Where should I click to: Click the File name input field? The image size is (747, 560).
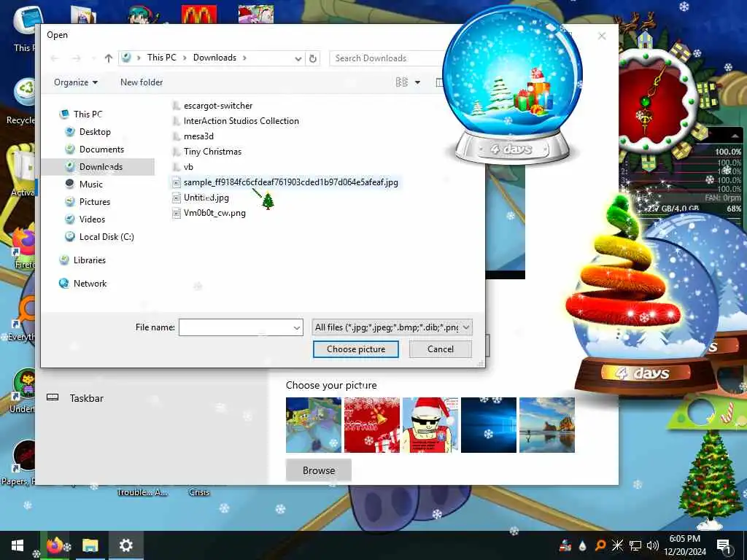(x=236, y=327)
